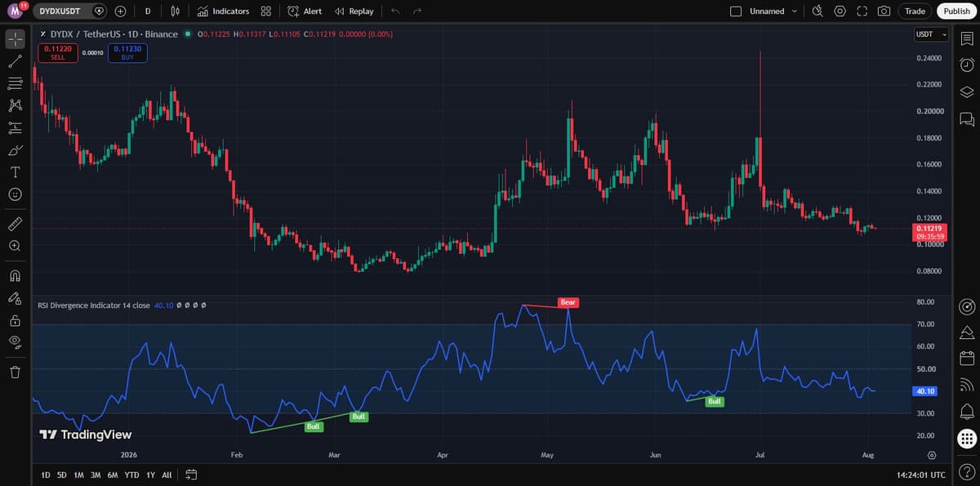
Task: Open the USDT currency dropdown
Action: [x=932, y=34]
